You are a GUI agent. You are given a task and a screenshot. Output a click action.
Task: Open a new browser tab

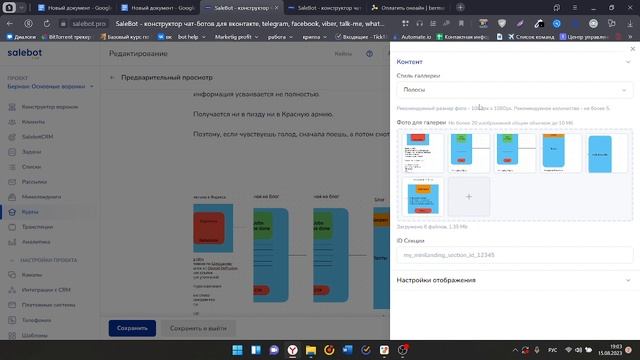pos(460,7)
